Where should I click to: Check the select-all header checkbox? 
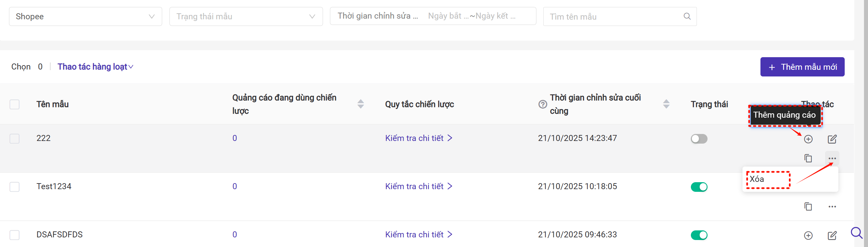[15, 104]
